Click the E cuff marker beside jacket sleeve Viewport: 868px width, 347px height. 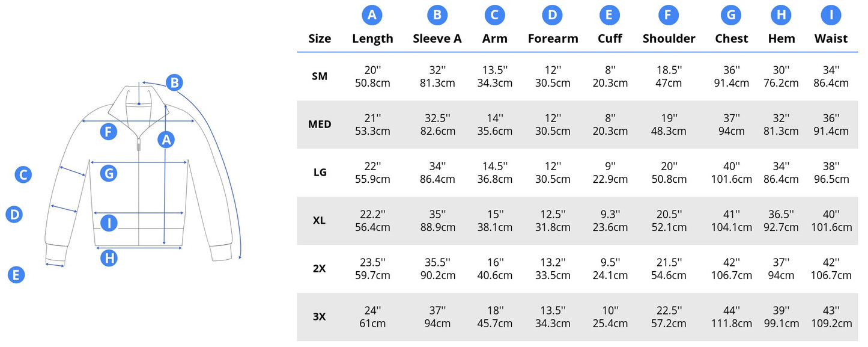(16, 275)
